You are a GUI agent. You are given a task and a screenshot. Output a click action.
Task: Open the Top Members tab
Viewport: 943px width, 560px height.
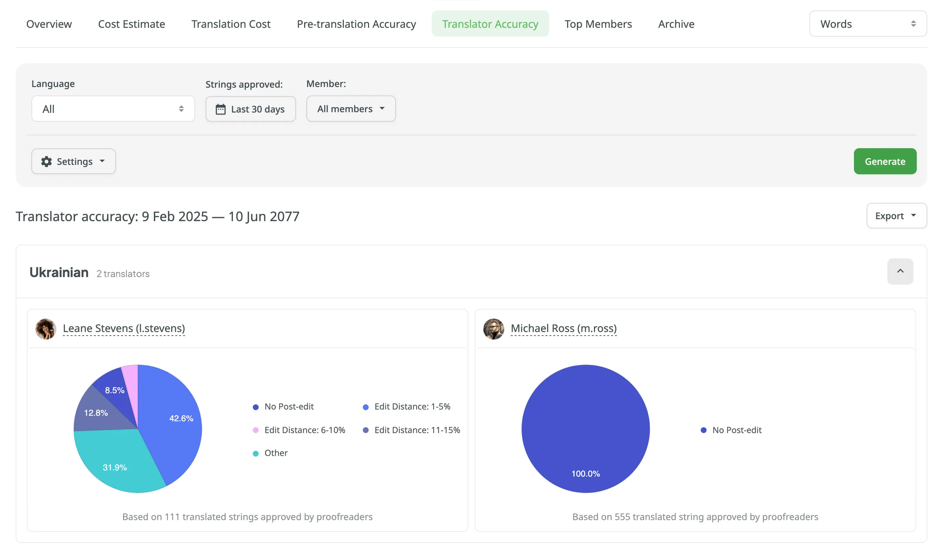click(x=598, y=24)
